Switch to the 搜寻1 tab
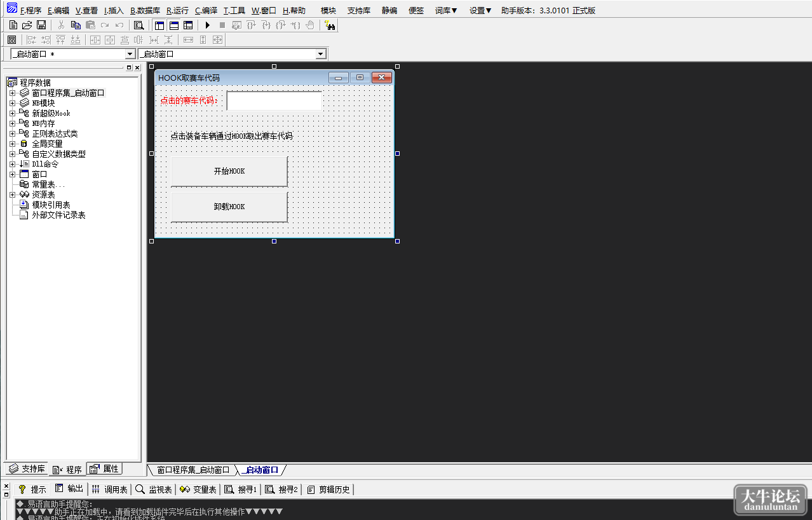This screenshot has width=812, height=520. point(240,489)
